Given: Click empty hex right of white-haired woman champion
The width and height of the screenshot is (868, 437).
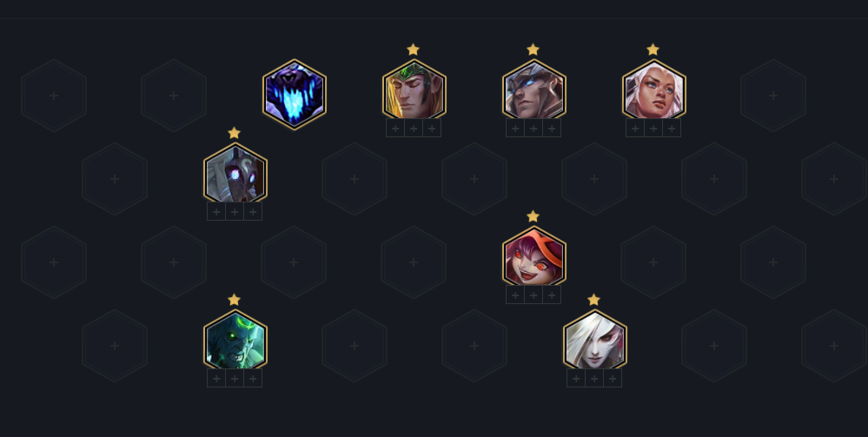Looking at the screenshot, I should [x=773, y=96].
